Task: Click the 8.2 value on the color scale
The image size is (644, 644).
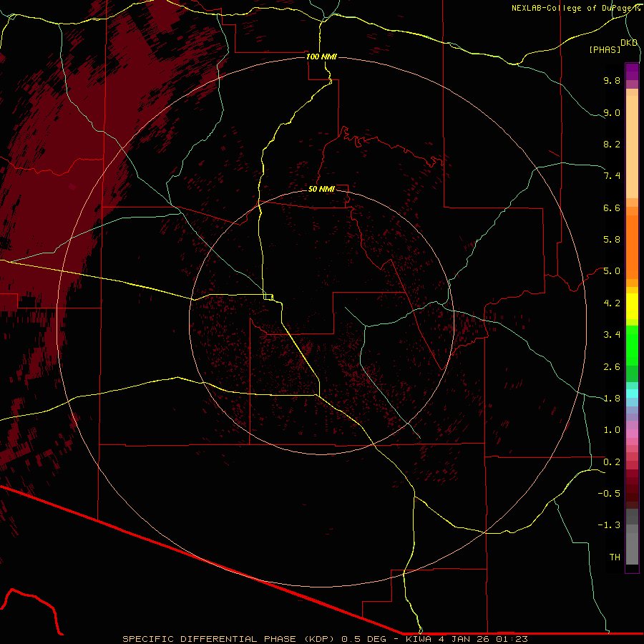Action: [x=612, y=144]
